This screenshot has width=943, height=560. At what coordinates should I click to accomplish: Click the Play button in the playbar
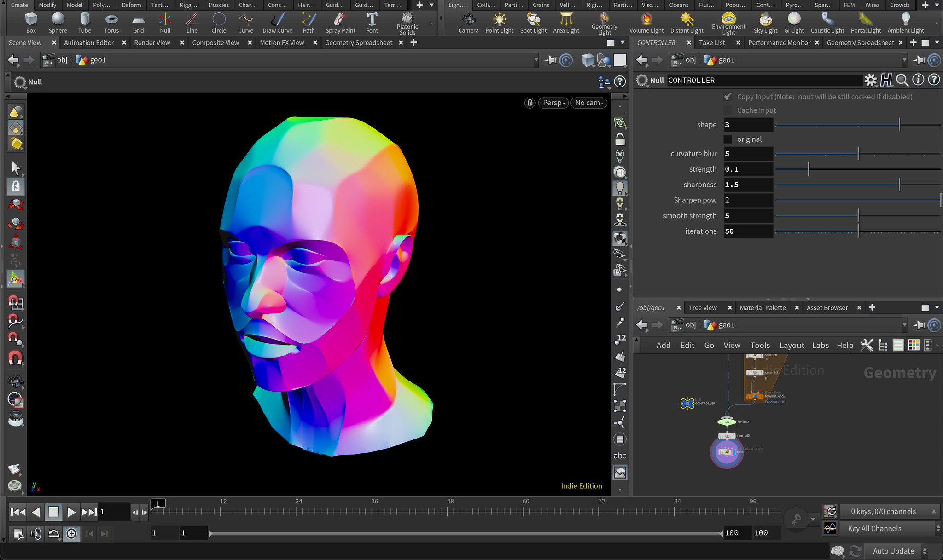[71, 512]
